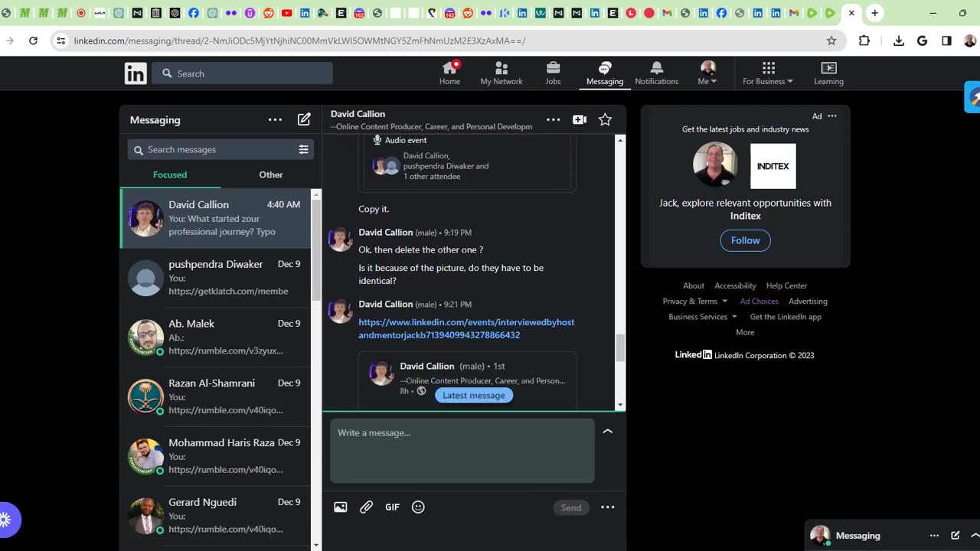Open the Me profile dropdown

pyautogui.click(x=707, y=73)
